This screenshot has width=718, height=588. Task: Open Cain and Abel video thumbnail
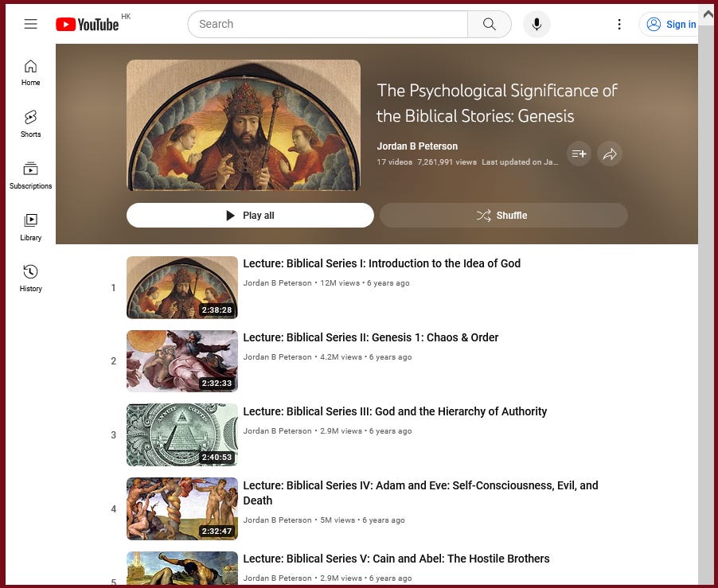182,567
